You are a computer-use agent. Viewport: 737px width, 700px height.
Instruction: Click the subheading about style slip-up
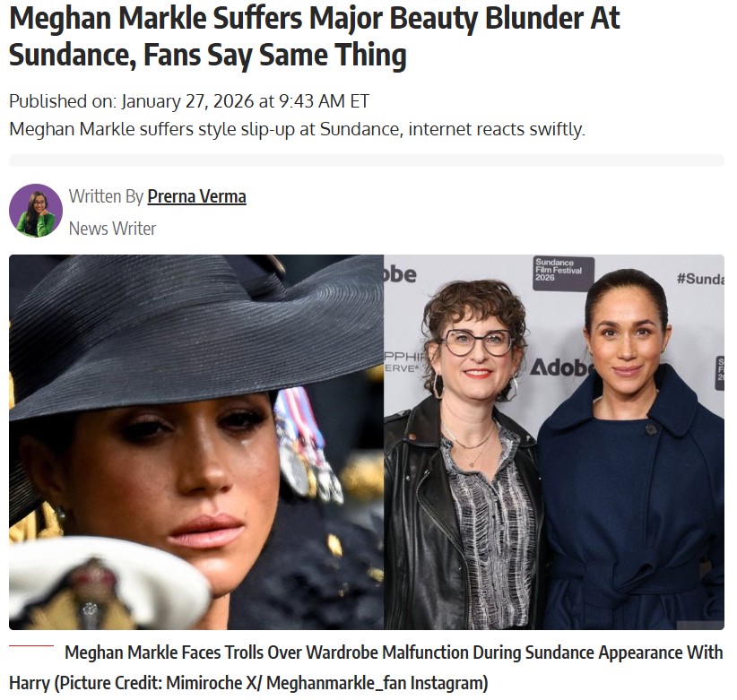pyautogui.click(x=297, y=129)
